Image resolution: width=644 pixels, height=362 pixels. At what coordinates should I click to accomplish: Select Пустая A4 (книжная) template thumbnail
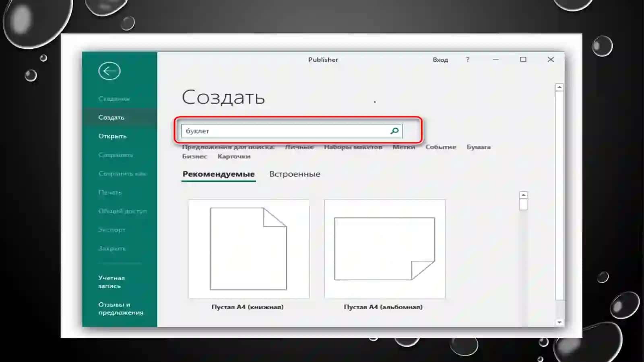pos(249,249)
